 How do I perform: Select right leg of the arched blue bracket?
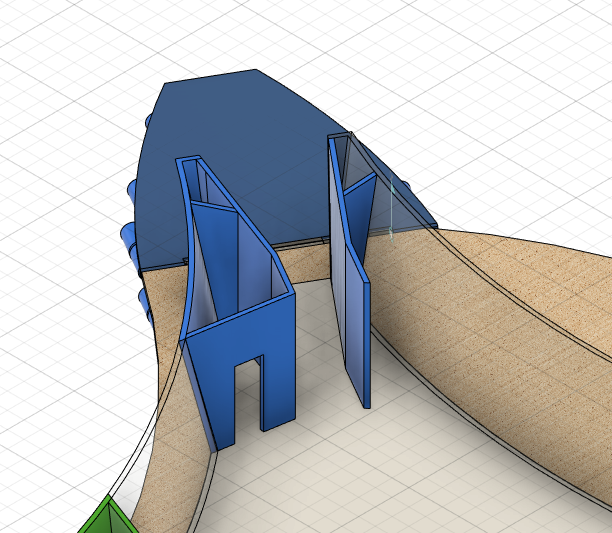279,380
